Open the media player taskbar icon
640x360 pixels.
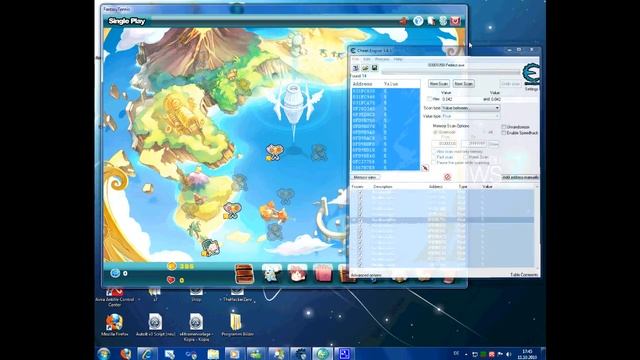(x=234, y=353)
